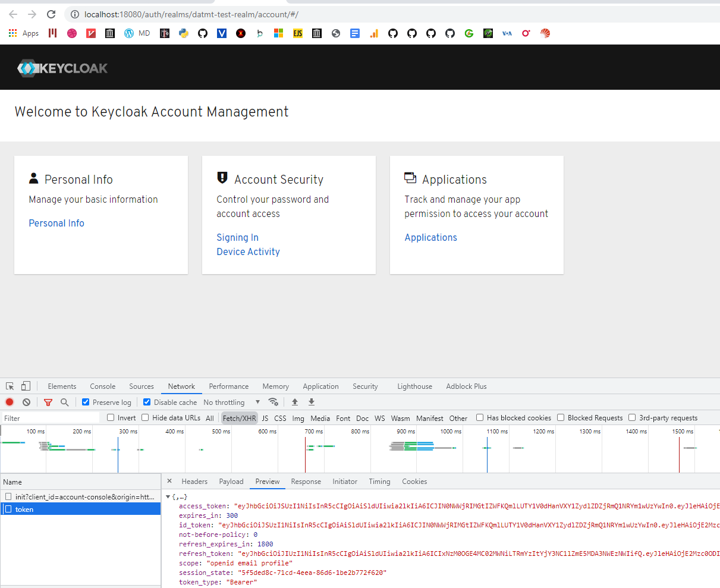Open the Sources DevTools tab
Viewport: 720px width, 588px height.
(142, 386)
